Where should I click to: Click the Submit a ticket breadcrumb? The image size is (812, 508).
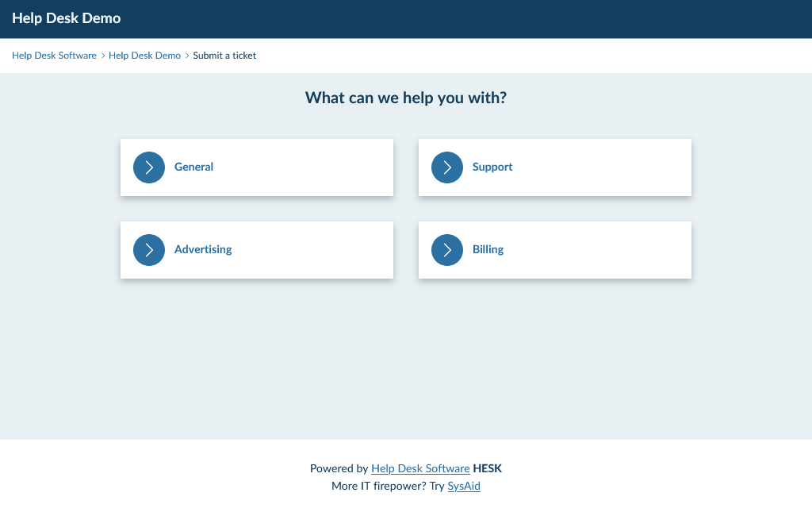[x=224, y=56]
